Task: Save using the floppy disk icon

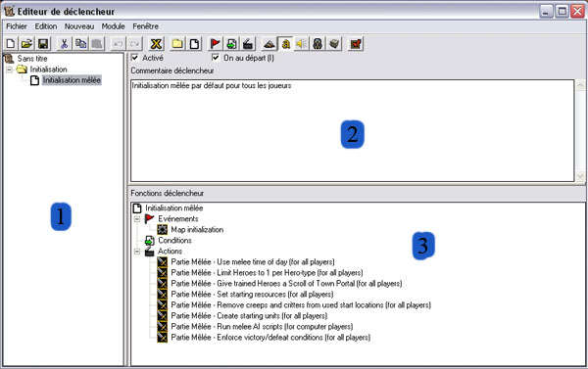Action: tap(43, 44)
